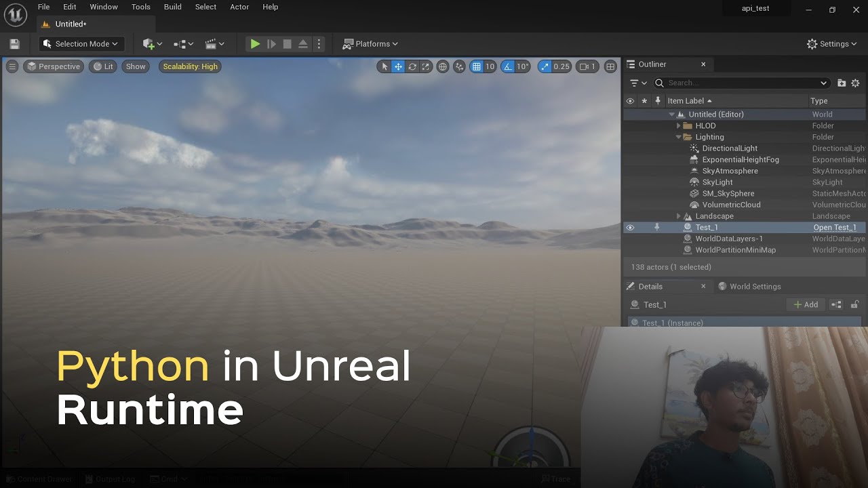Open the Perspective view mode menu
Image resolution: width=868 pixels, height=488 pixels.
[54, 66]
